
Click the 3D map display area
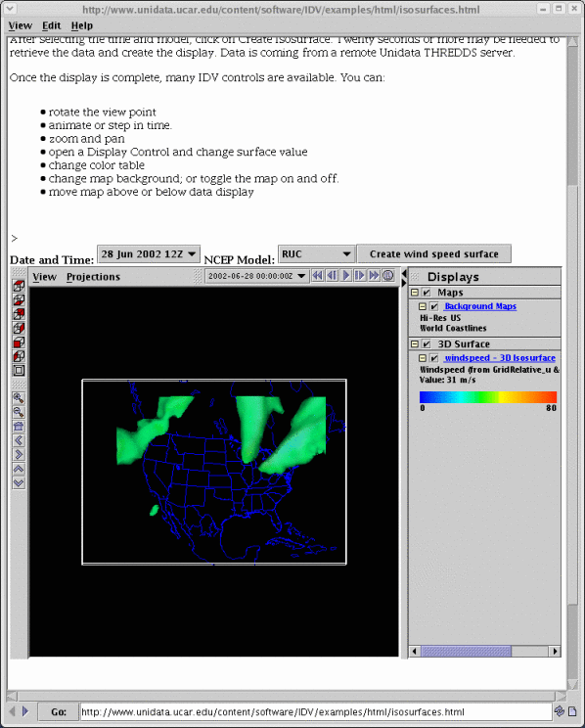coord(214,472)
